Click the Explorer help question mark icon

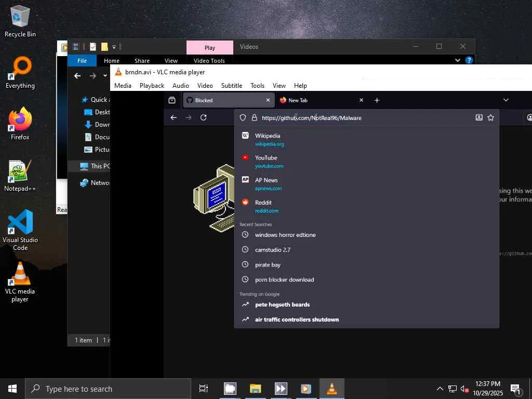coord(469,60)
